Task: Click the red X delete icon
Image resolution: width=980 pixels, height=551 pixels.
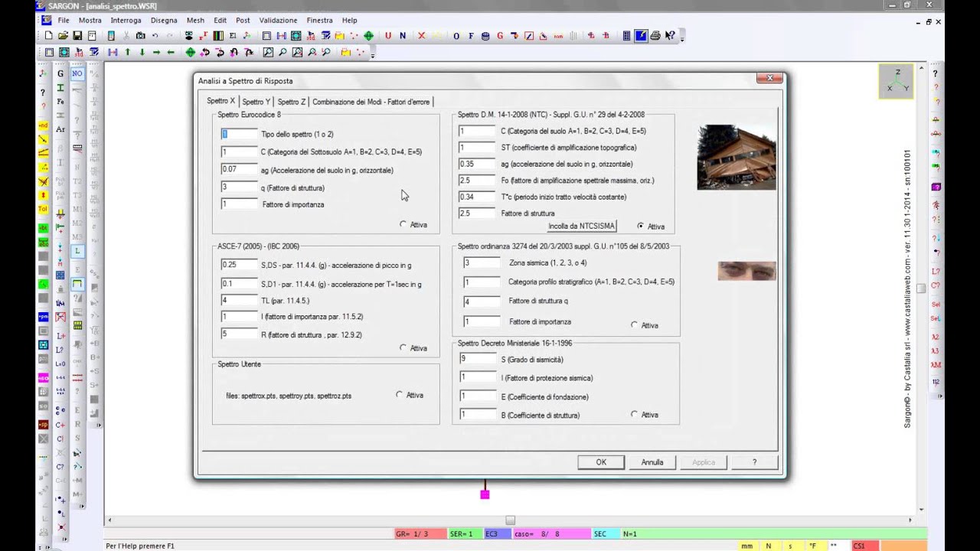Action: (423, 36)
